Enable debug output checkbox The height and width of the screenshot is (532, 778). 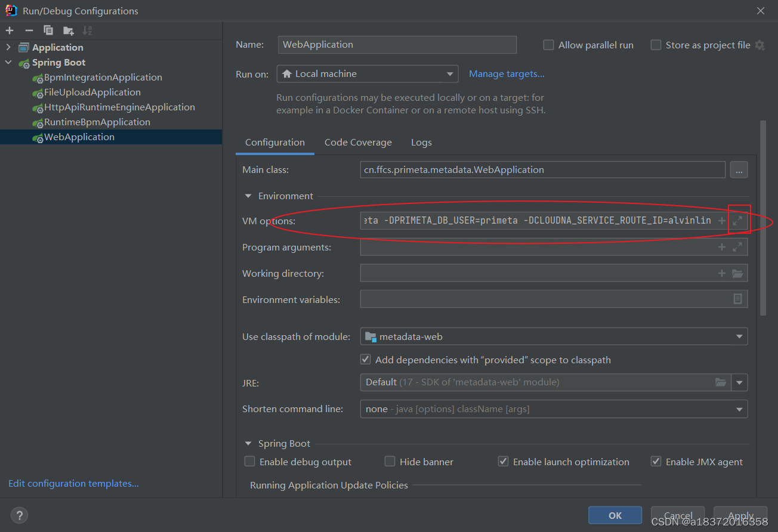[x=250, y=462]
